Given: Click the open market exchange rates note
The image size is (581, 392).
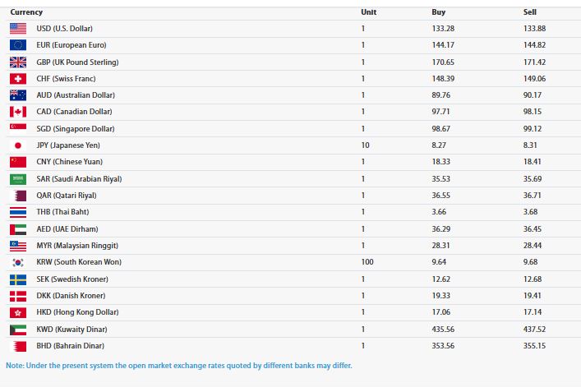Looking at the screenshot, I should [x=179, y=366].
